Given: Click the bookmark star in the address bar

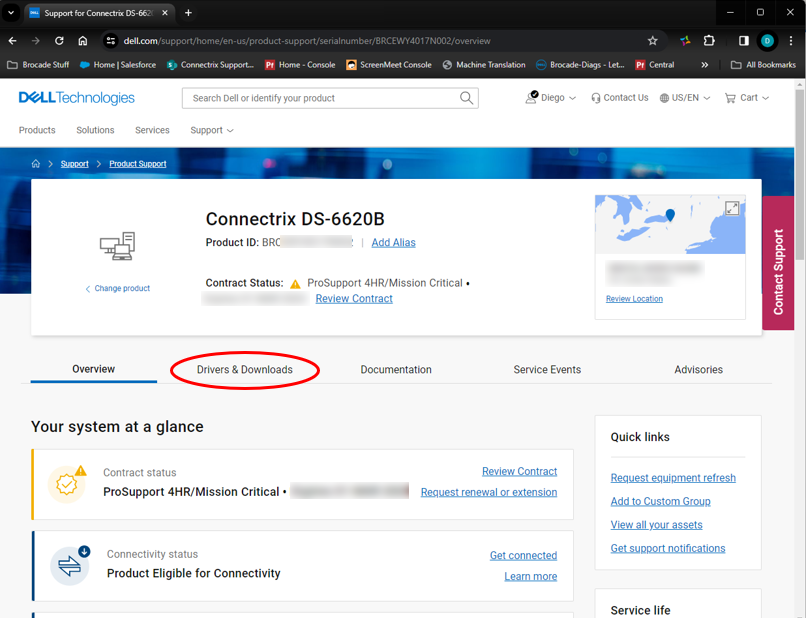Looking at the screenshot, I should click(653, 41).
